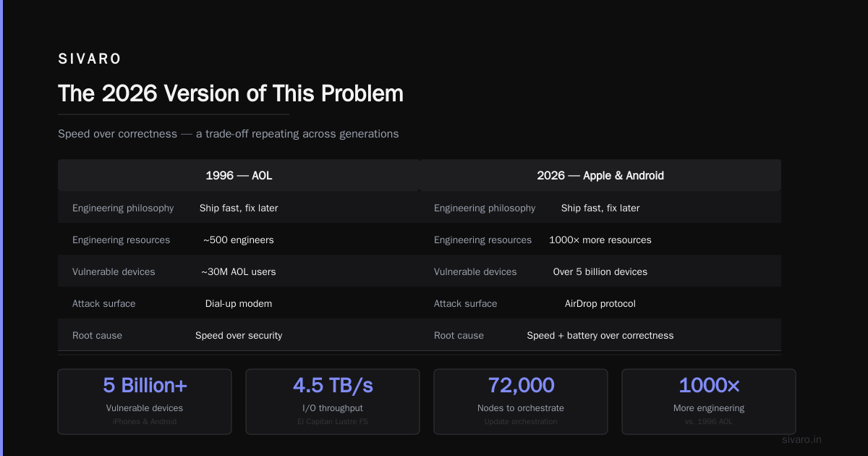Click 'Speed over security' root cause cell
Viewport: 868px width, 456px height.
click(239, 335)
